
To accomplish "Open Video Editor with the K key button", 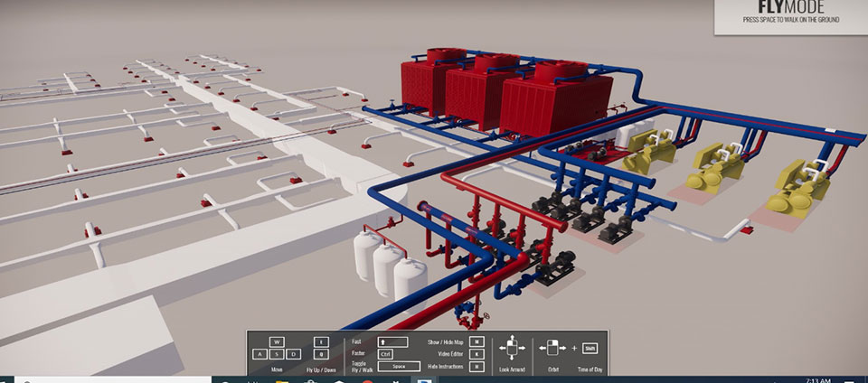I will pos(477,354).
